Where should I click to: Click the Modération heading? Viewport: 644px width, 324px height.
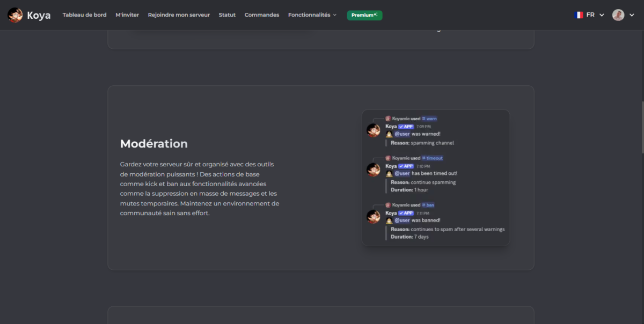pyautogui.click(x=154, y=144)
